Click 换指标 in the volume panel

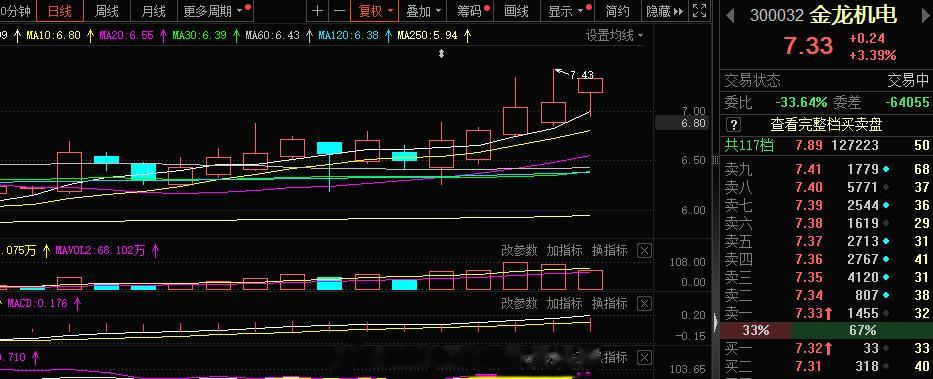pos(609,250)
